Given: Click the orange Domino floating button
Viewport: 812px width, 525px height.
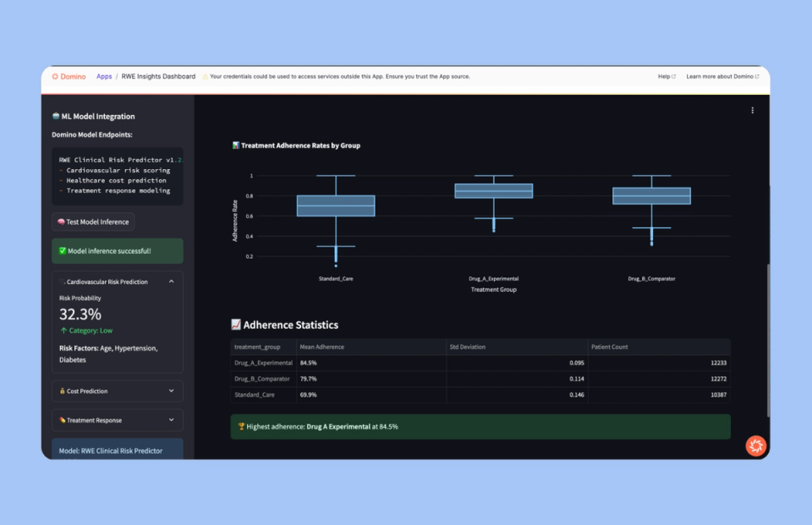Looking at the screenshot, I should pos(755,446).
